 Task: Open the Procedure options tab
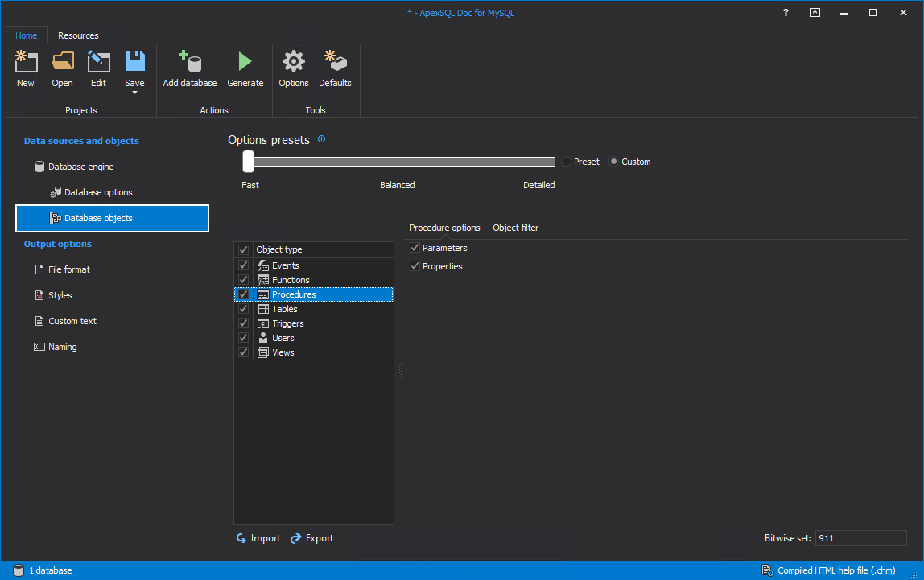click(x=445, y=228)
